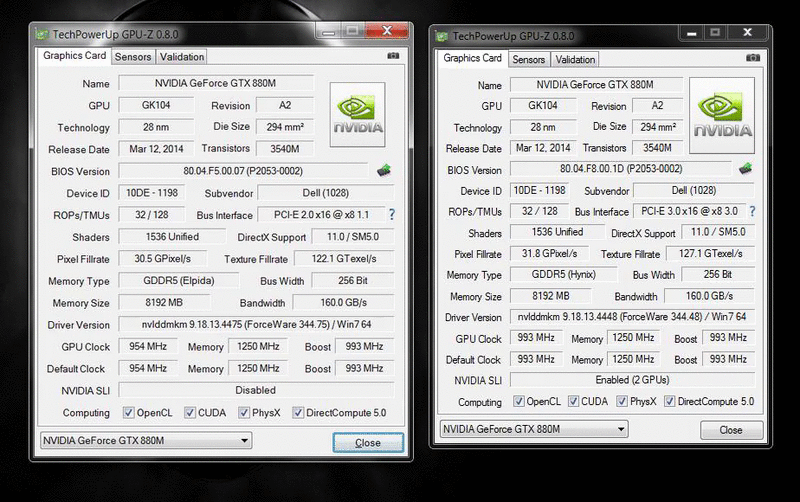Screen dimensions: 800x502
Task: Close the left GPU-Z window via red X
Action: [387, 31]
